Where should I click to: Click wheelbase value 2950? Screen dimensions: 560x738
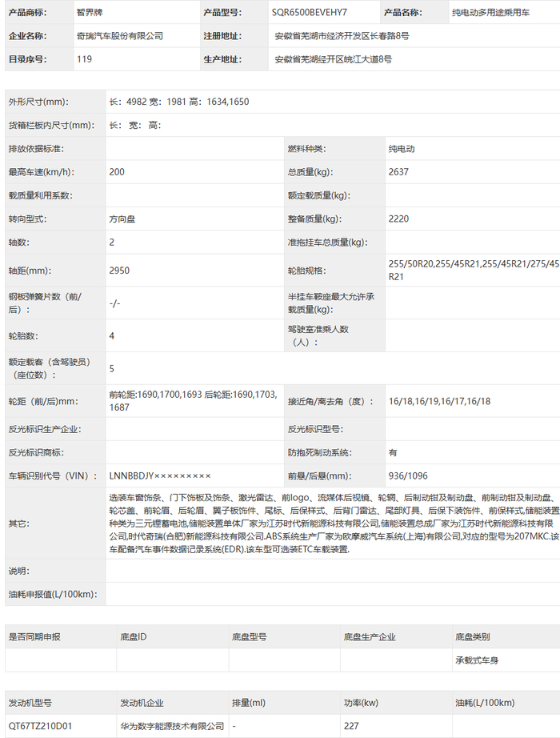click(119, 271)
